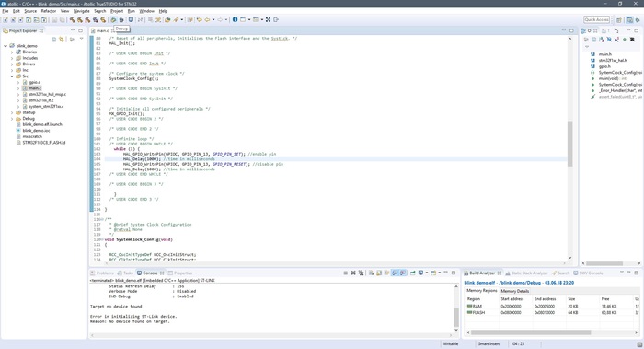The height and width of the screenshot is (349, 644).
Task: Click Remove All Terminated Launches in Console
Action: 361,273
